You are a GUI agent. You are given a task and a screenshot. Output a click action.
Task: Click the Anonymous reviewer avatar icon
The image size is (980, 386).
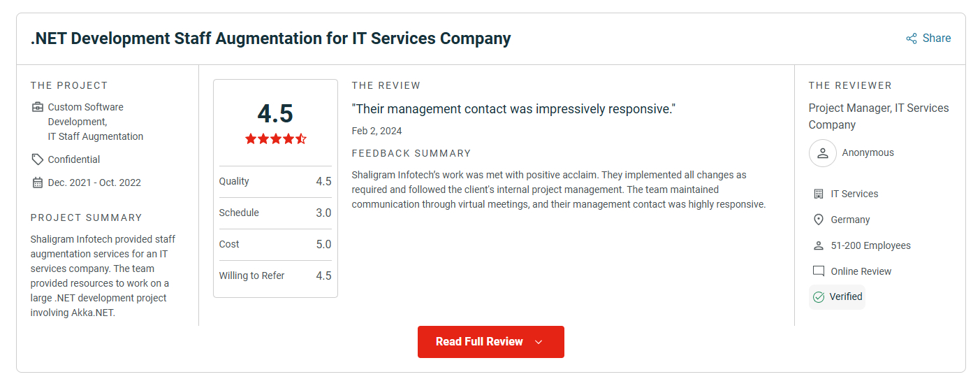(822, 153)
